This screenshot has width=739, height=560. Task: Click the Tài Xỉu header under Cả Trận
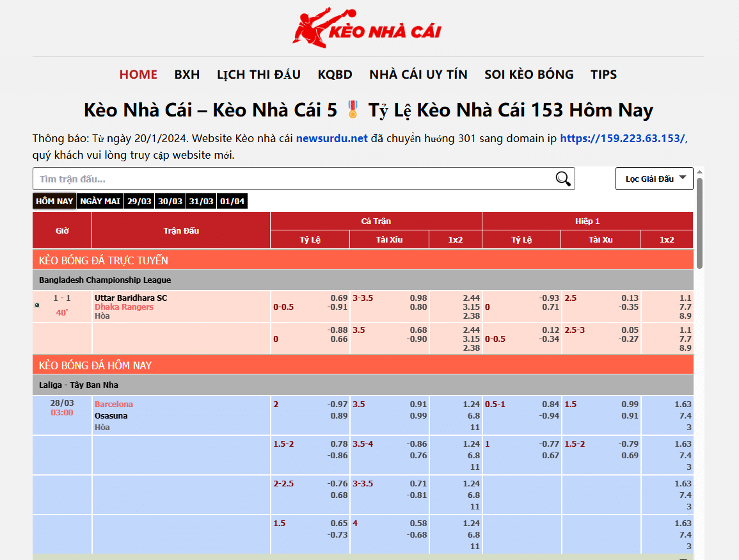(389, 239)
